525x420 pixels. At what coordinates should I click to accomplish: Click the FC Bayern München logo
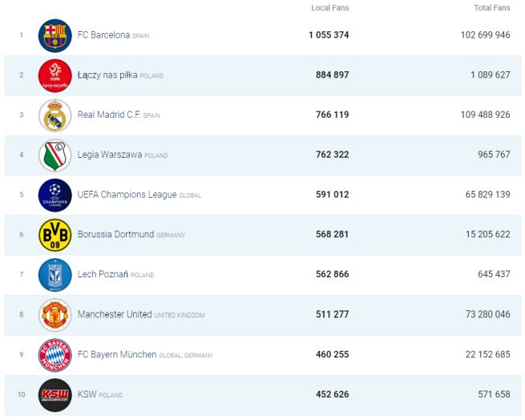pos(55,355)
